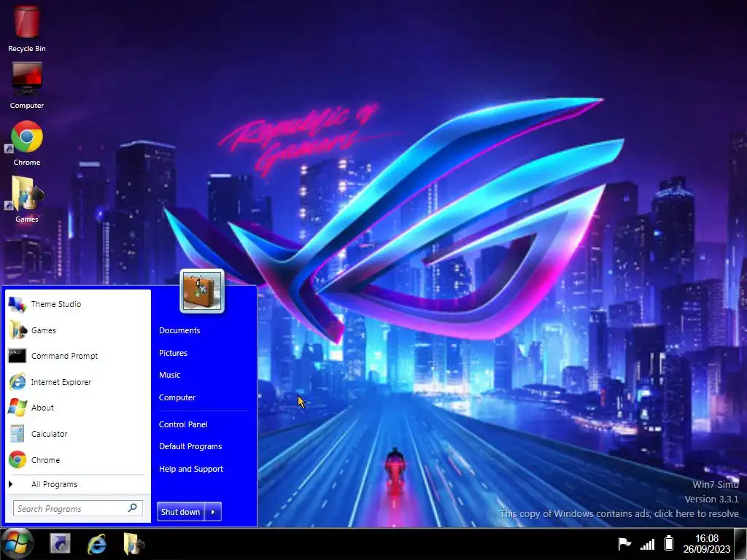Click the About Windows flag icon
747x560 pixels.
(18, 408)
